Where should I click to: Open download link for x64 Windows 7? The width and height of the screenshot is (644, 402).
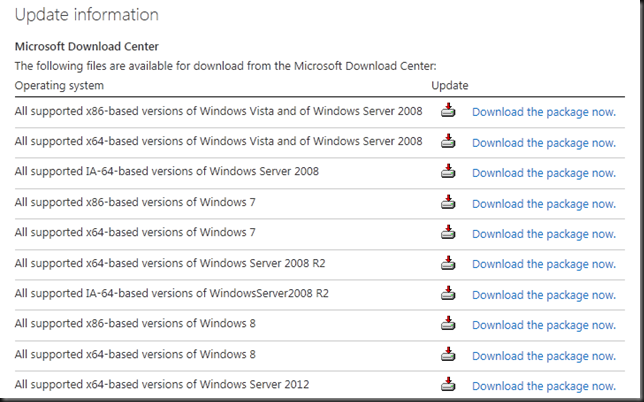click(544, 234)
